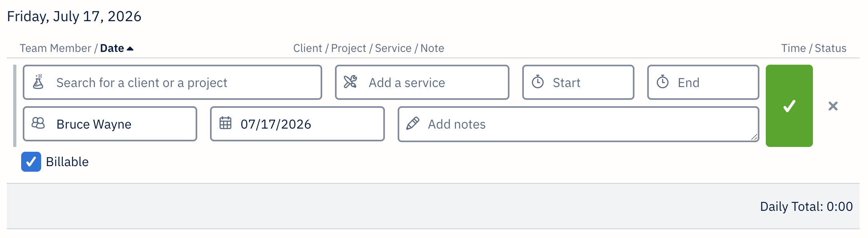Discard the time entry with X
This screenshot has height=238, width=868.
(833, 106)
